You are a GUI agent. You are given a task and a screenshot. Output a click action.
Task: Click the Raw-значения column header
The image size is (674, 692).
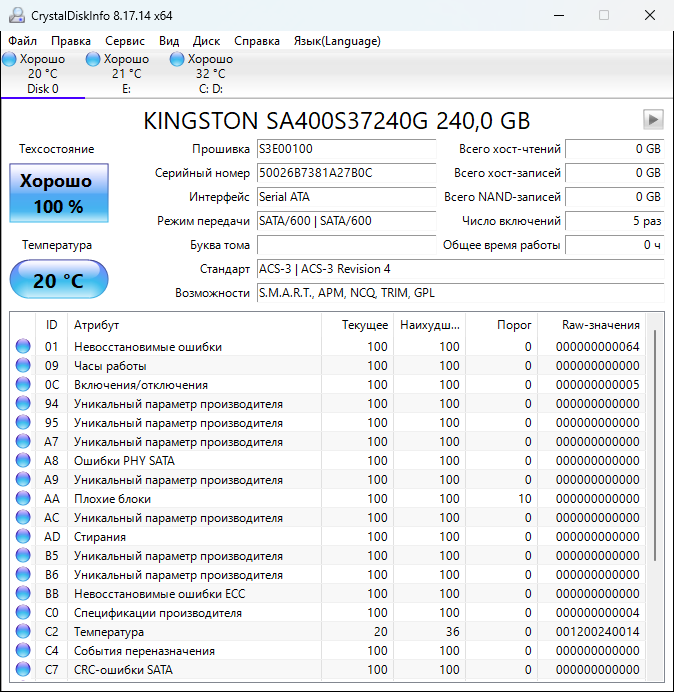click(591, 325)
